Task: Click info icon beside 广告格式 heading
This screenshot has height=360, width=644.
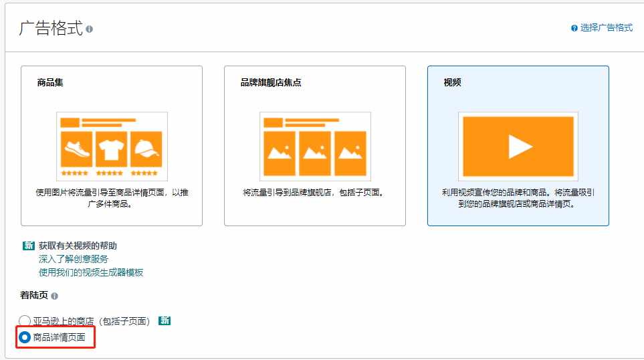Action: pyautogui.click(x=89, y=29)
